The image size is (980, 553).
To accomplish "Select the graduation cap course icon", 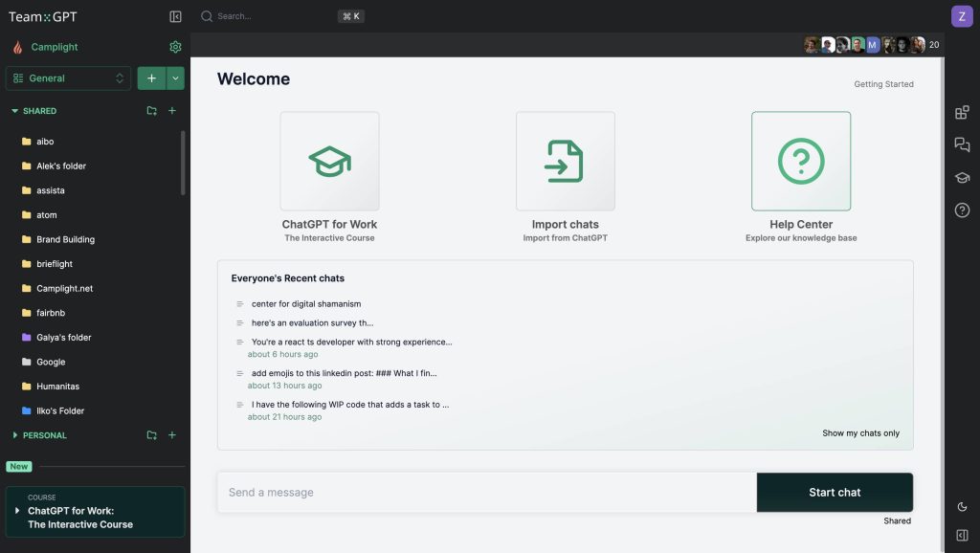I will tap(961, 177).
